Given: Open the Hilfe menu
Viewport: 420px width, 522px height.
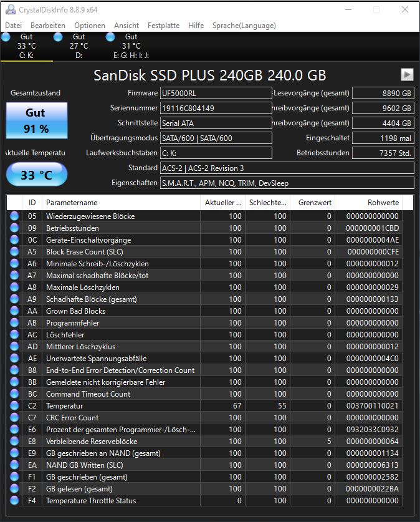Looking at the screenshot, I should click(x=196, y=26).
